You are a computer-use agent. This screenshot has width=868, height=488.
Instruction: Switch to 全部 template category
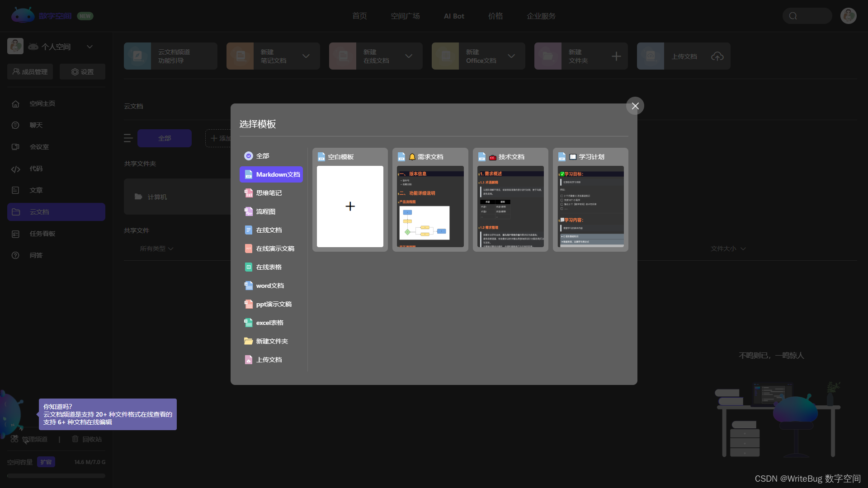click(262, 156)
